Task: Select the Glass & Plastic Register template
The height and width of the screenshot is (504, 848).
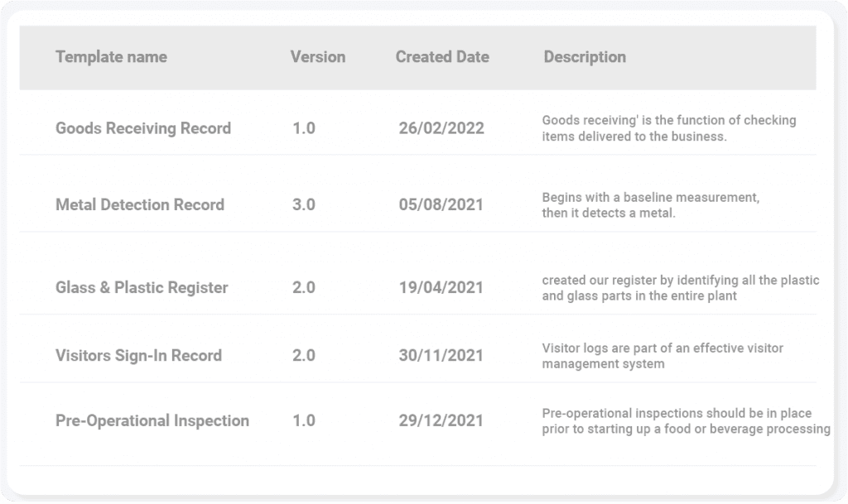Action: point(142,288)
